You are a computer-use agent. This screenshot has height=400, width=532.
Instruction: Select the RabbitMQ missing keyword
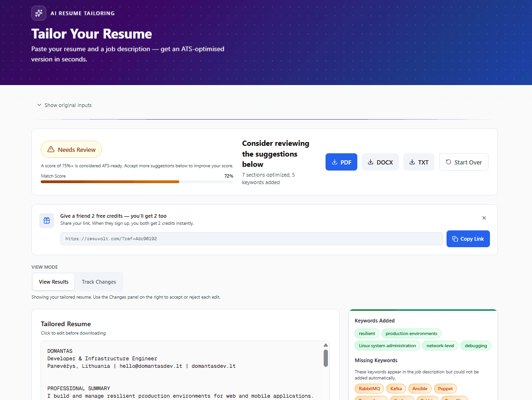tap(369, 388)
